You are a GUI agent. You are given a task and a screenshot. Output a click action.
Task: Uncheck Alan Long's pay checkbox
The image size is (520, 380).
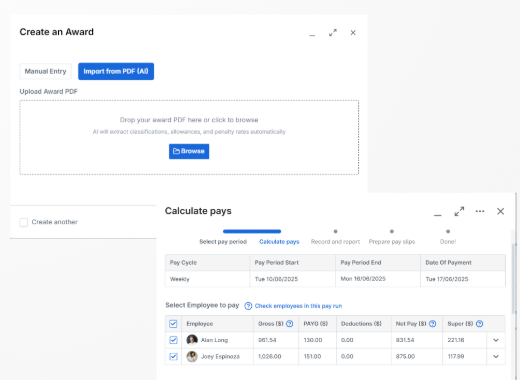pos(173,340)
